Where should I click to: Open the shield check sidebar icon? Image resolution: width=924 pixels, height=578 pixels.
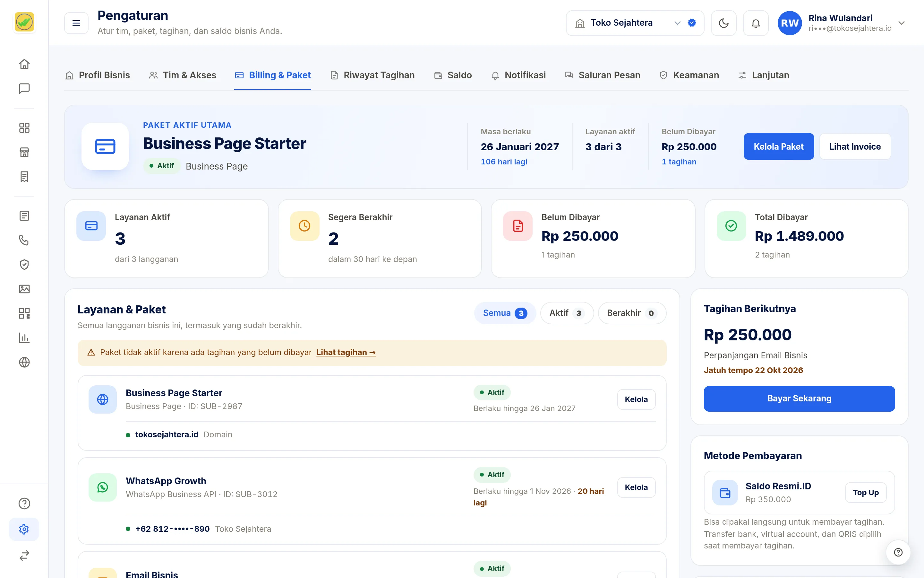pos(24,265)
